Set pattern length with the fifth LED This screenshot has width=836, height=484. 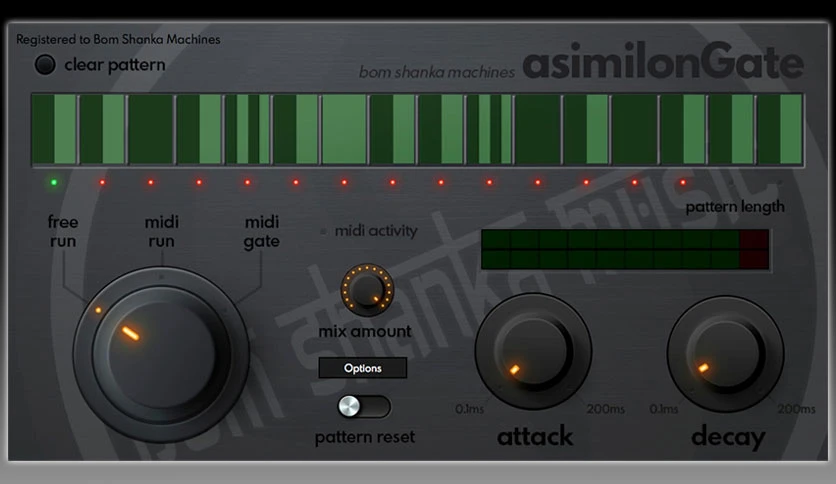tap(248, 182)
